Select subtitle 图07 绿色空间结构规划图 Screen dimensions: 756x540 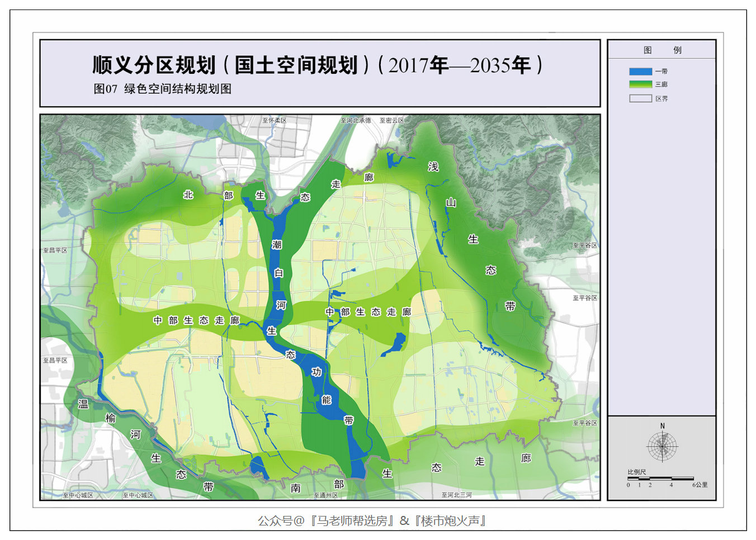point(162,89)
